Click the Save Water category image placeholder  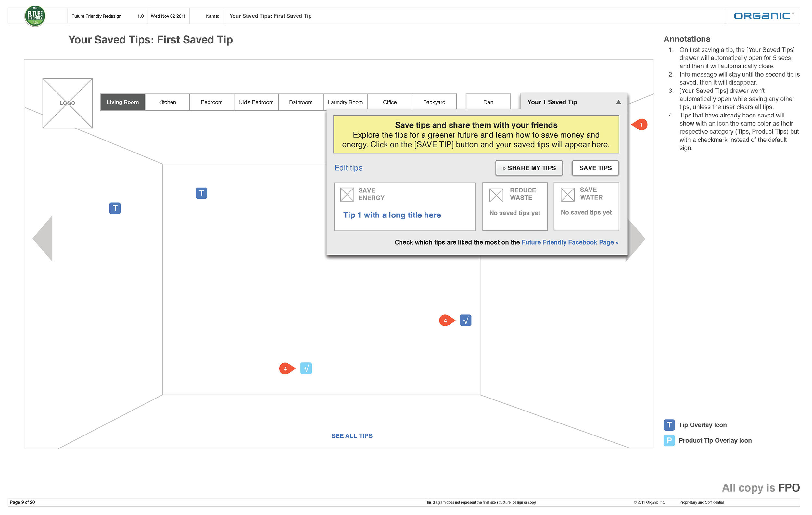point(567,194)
